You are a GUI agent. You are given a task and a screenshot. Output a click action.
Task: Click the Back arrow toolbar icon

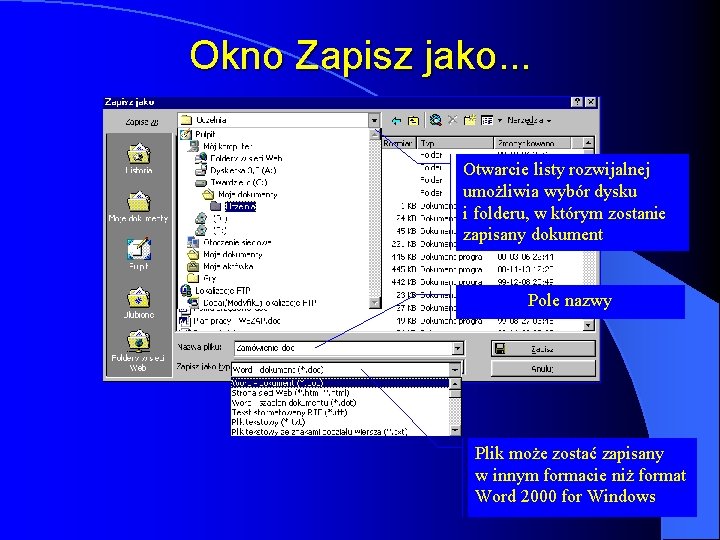pos(396,121)
